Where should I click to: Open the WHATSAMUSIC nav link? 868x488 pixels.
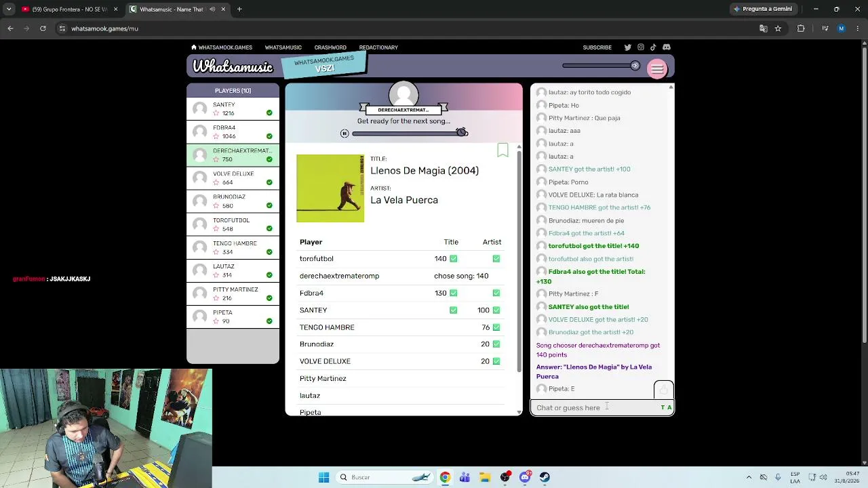[x=283, y=47]
